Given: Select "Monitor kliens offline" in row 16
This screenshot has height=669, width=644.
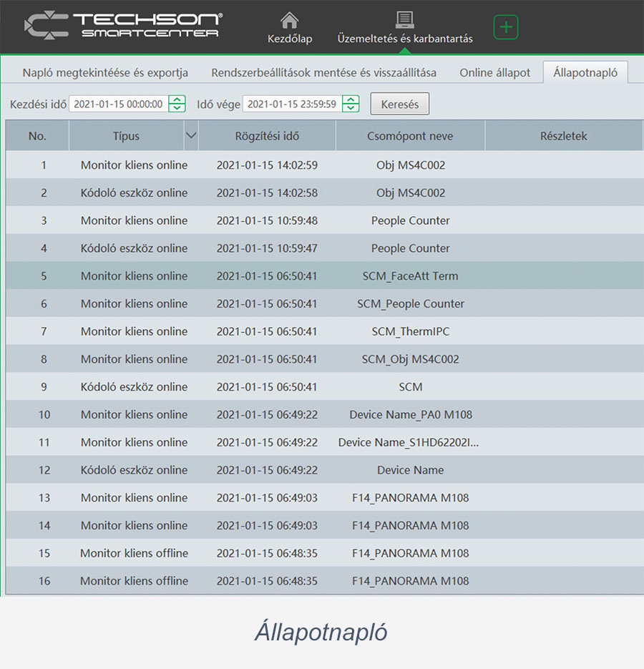Looking at the screenshot, I should click(x=134, y=581).
